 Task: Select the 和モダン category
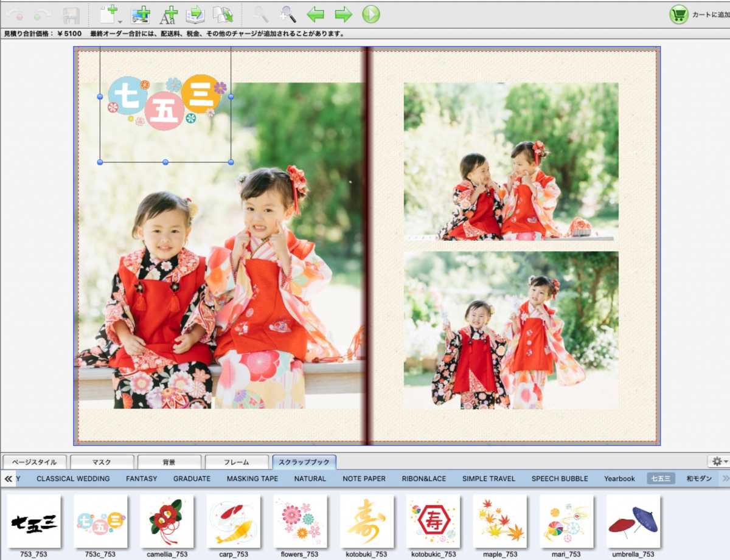click(699, 479)
